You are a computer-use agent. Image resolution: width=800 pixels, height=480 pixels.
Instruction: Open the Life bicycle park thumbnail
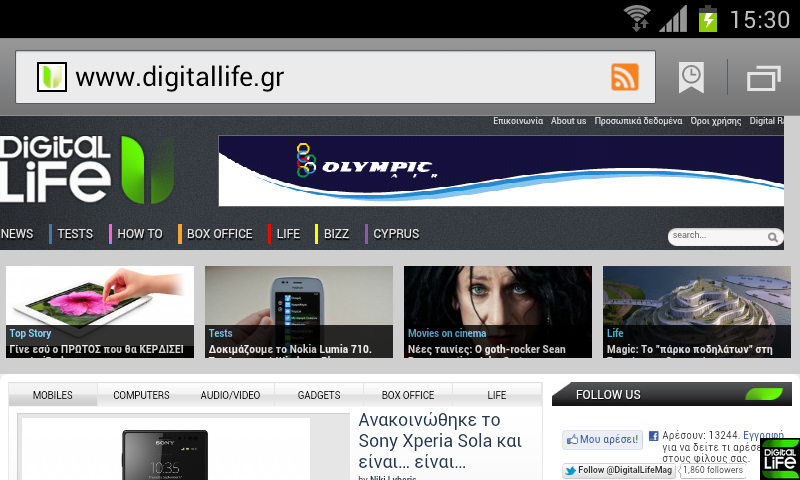(x=697, y=312)
